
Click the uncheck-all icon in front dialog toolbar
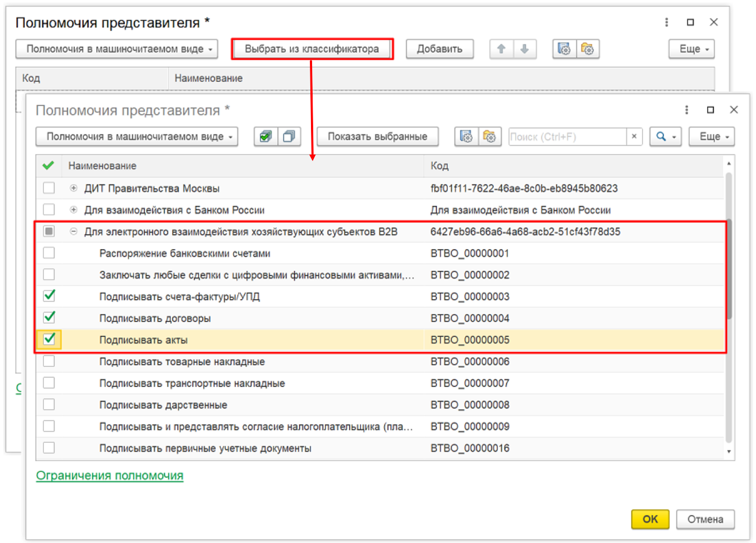click(x=289, y=136)
